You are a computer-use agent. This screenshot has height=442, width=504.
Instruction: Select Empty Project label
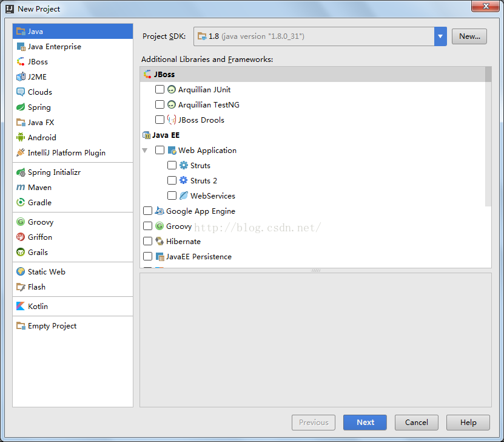[x=52, y=326]
